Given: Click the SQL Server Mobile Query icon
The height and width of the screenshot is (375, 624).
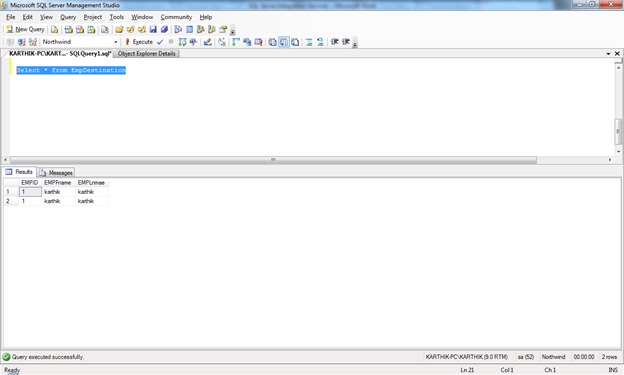Looking at the screenshot, I should [104, 29].
